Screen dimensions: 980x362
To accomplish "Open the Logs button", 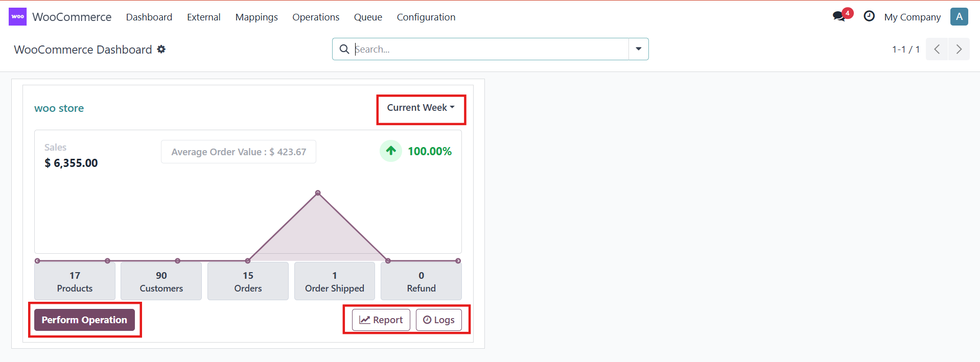I will [439, 320].
